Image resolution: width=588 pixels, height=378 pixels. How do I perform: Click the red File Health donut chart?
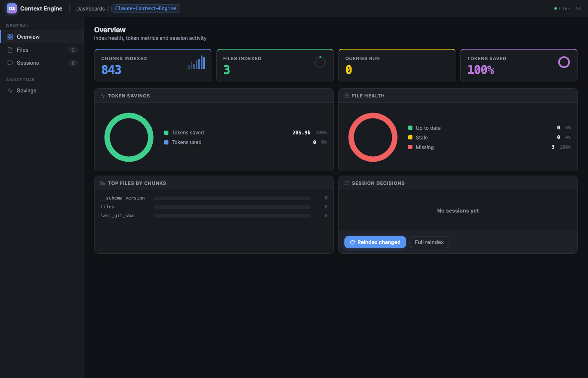point(373,137)
